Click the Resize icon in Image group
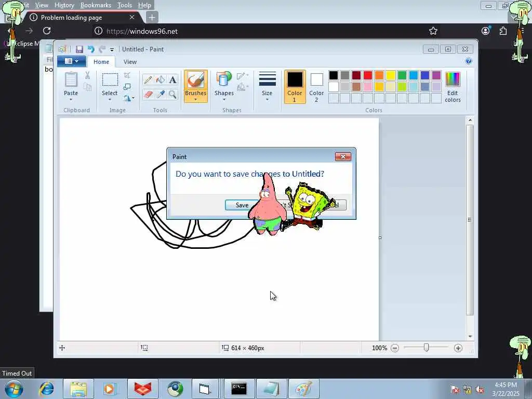The height and width of the screenshot is (399, 532). pyautogui.click(x=127, y=87)
